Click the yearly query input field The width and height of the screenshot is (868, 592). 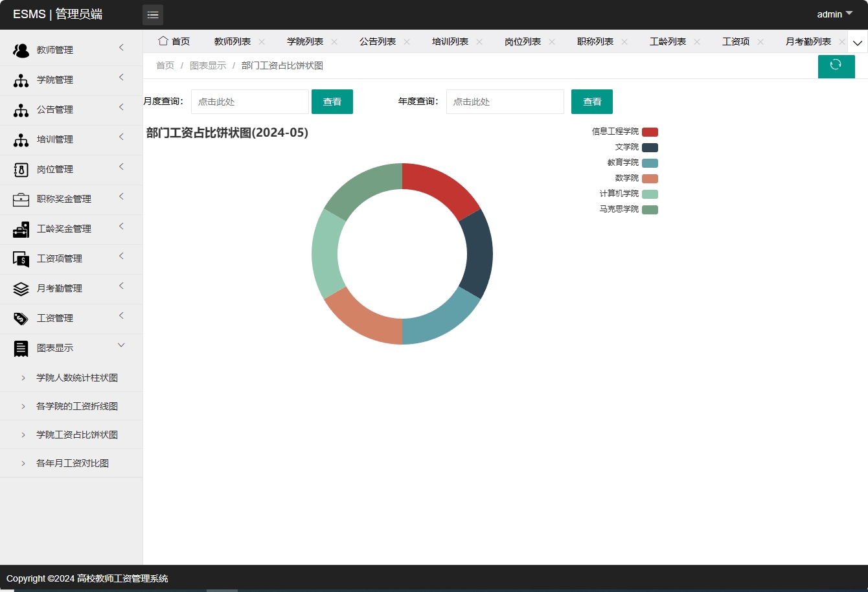click(505, 102)
